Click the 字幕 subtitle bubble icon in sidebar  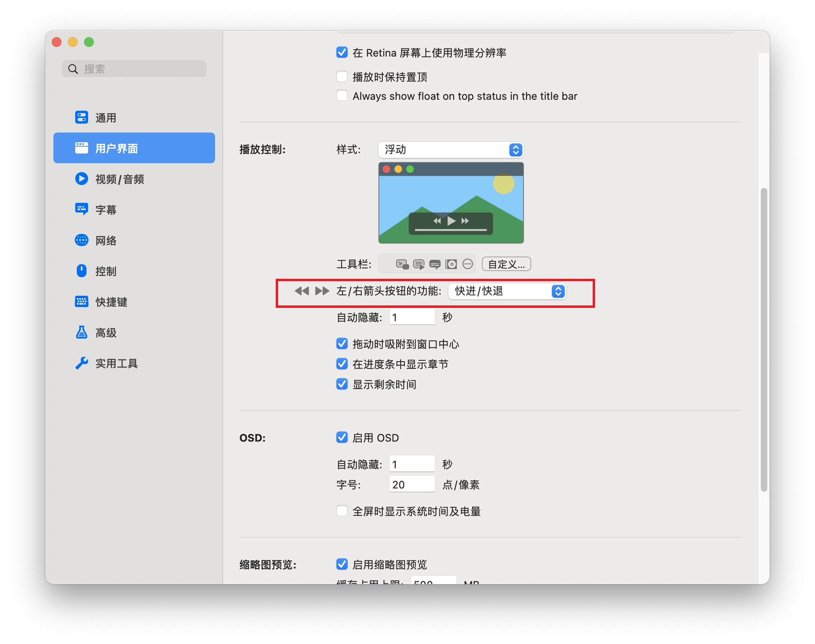(x=82, y=210)
